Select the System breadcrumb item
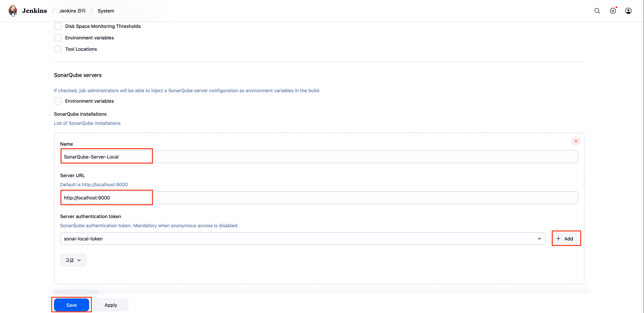The height and width of the screenshot is (313, 644). point(106,11)
